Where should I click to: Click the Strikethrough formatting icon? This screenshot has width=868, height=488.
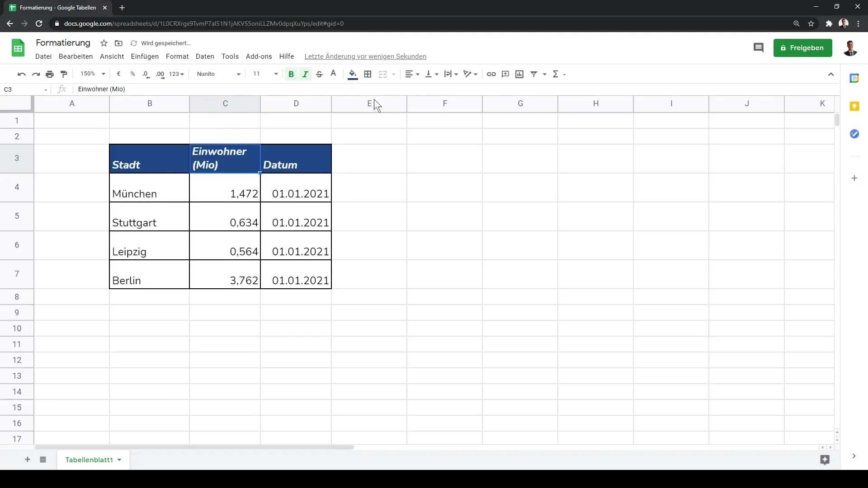(x=319, y=74)
